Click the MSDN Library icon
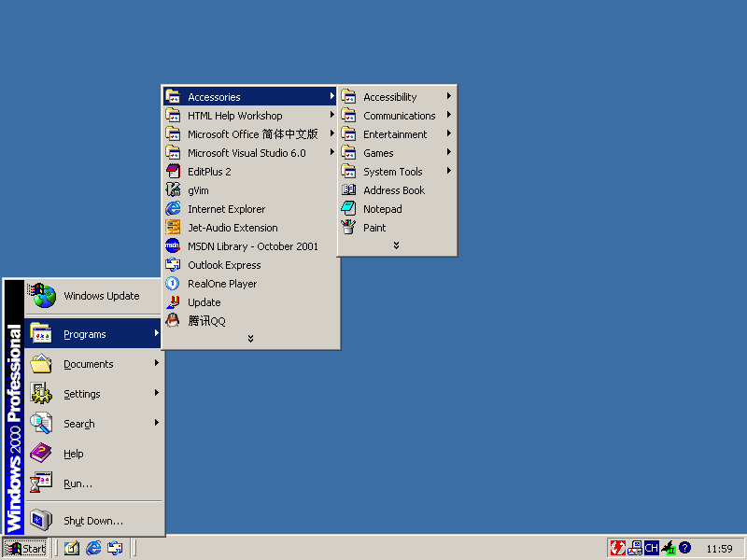Viewport: 747px width, 560px height. pyautogui.click(x=173, y=245)
